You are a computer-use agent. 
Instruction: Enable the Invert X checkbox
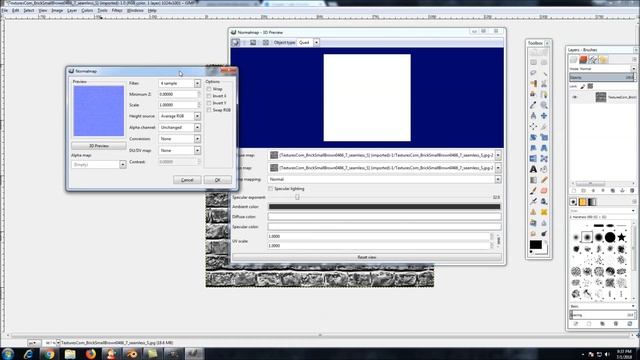[x=209, y=96]
